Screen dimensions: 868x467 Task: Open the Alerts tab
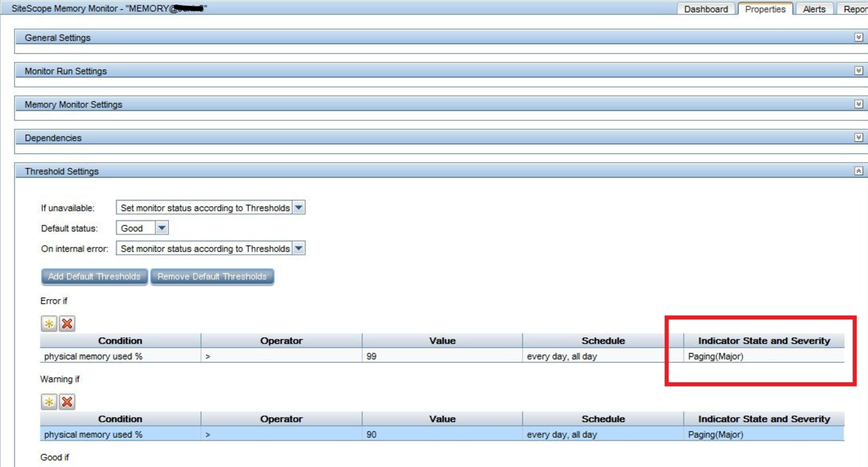(x=814, y=8)
